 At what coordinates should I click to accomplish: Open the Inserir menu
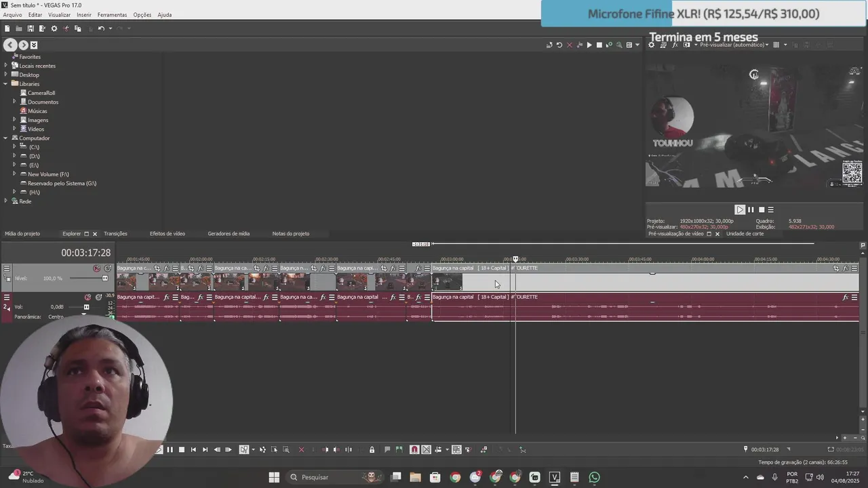point(84,15)
